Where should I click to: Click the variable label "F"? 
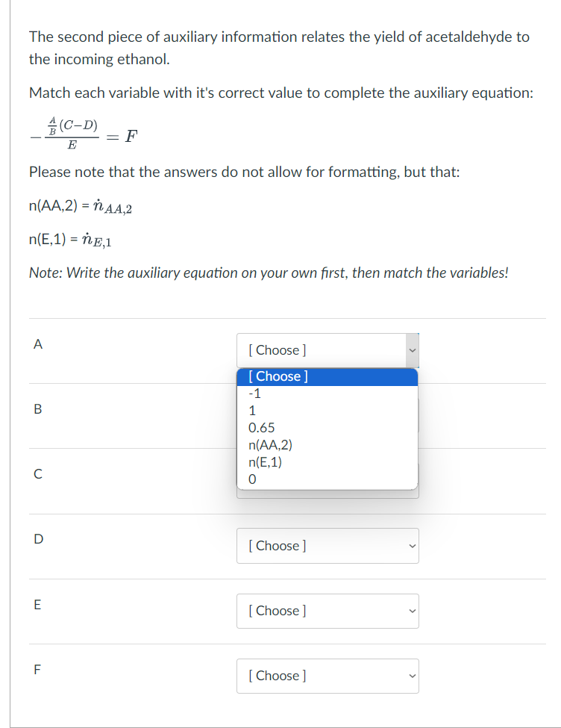click(x=37, y=670)
